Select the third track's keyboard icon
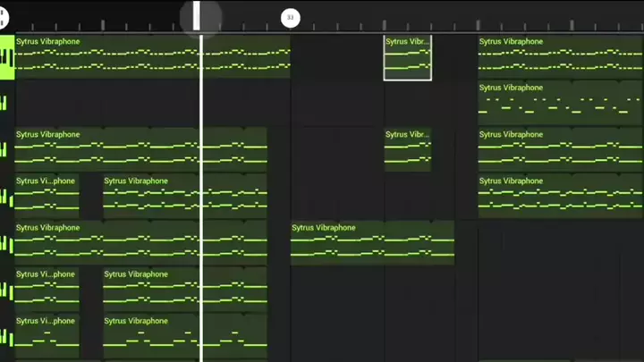This screenshot has height=362, width=644. tap(6, 149)
